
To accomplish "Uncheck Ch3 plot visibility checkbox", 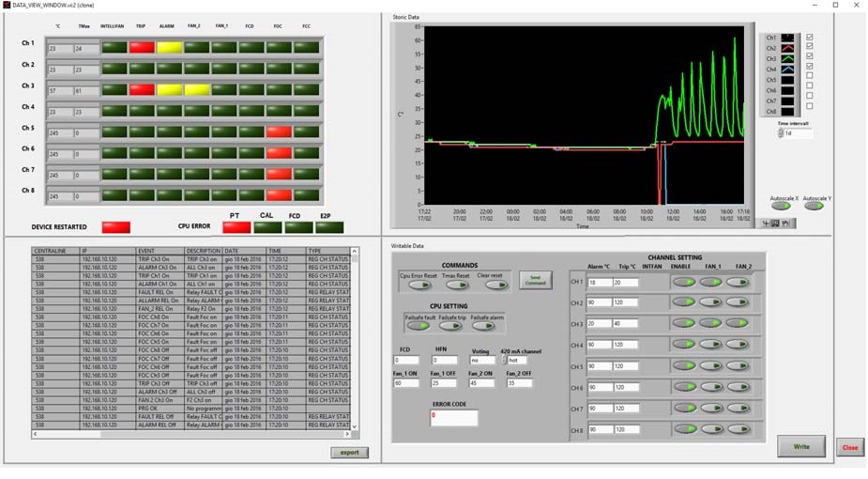I will point(810,56).
